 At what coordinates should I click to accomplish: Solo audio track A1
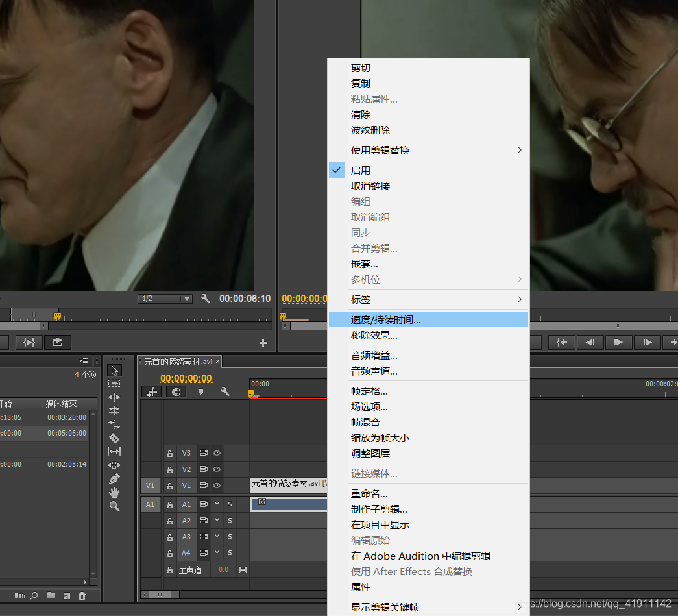tap(230, 504)
